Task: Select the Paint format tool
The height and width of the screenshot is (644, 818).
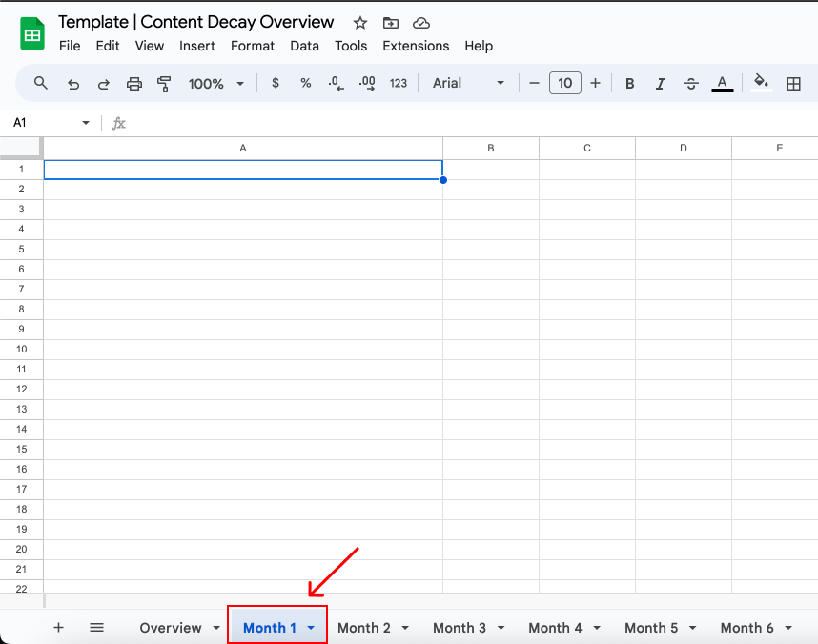Action: click(163, 83)
